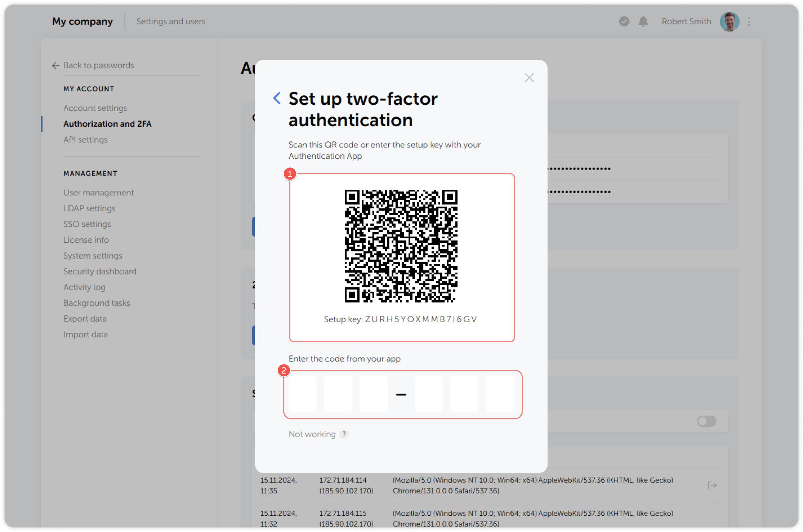Open Robert Smith's profile avatar
This screenshot has height=532, width=803.
pos(730,22)
